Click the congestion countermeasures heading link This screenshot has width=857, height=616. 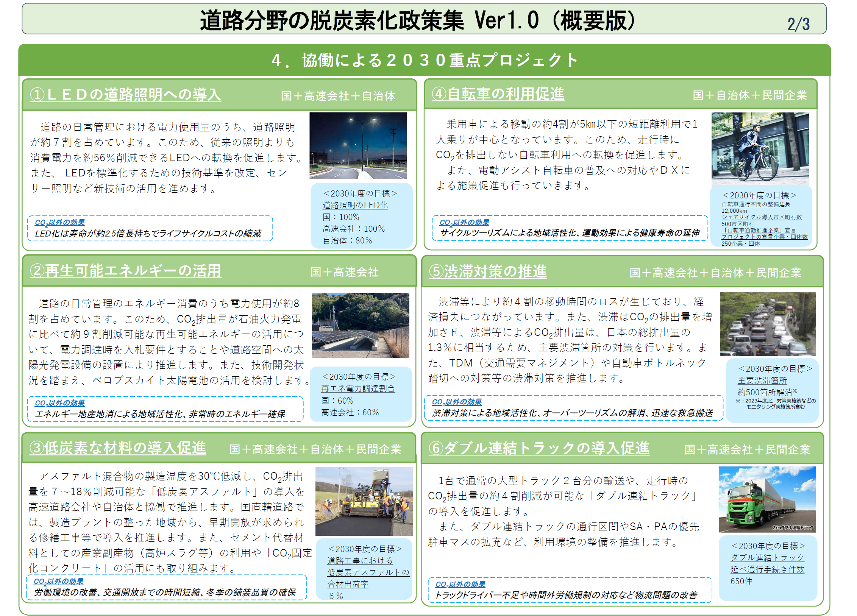488,271
